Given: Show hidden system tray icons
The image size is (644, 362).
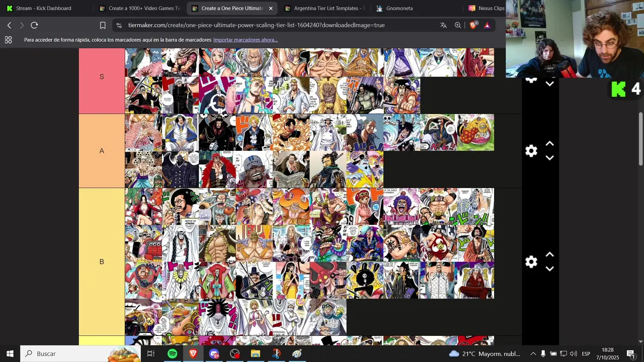Looking at the screenshot, I should coord(533,353).
